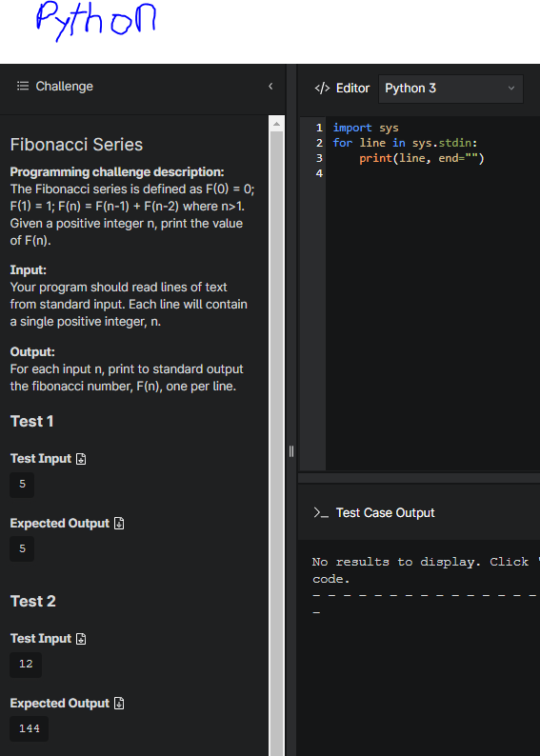Place cursor on empty line 4 in editor
Viewport: 540px width, 756px height.
434,173
